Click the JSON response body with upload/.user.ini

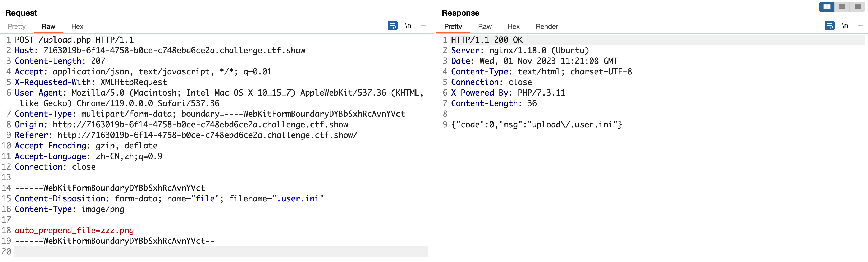pos(537,124)
